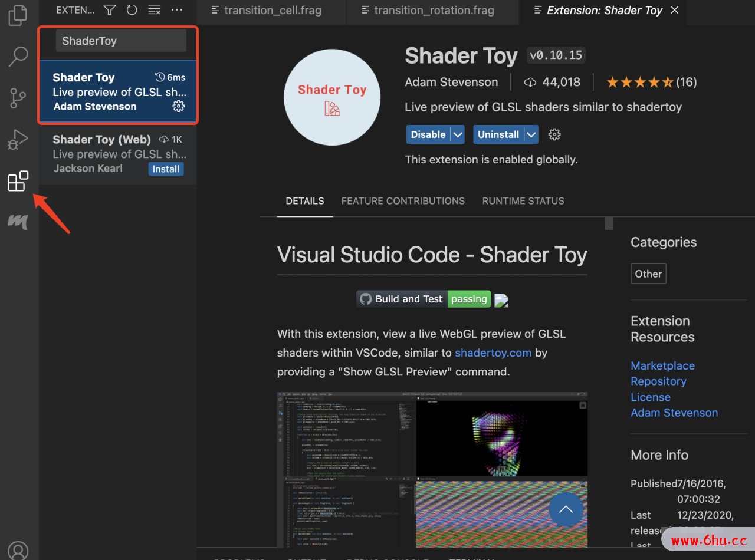Open the FEATURE CONTRIBUTIONS tab
The height and width of the screenshot is (560, 755).
click(x=403, y=201)
